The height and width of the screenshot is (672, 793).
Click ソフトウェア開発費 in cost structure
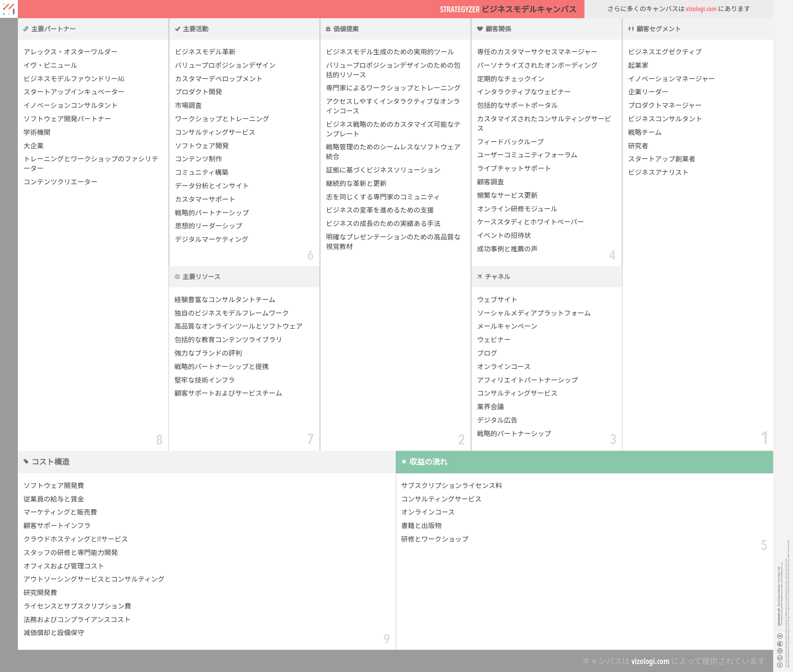click(x=54, y=486)
